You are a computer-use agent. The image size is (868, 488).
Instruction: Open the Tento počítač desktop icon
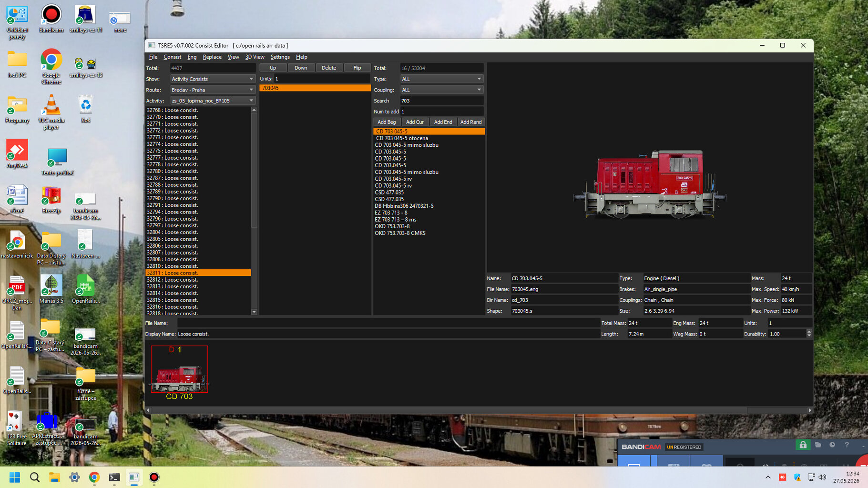pos(57,162)
